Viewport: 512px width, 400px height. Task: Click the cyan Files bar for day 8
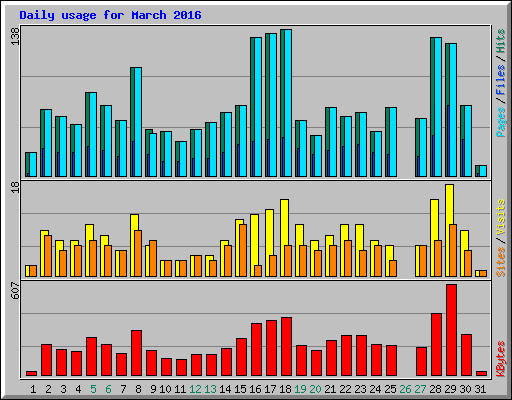click(x=138, y=122)
